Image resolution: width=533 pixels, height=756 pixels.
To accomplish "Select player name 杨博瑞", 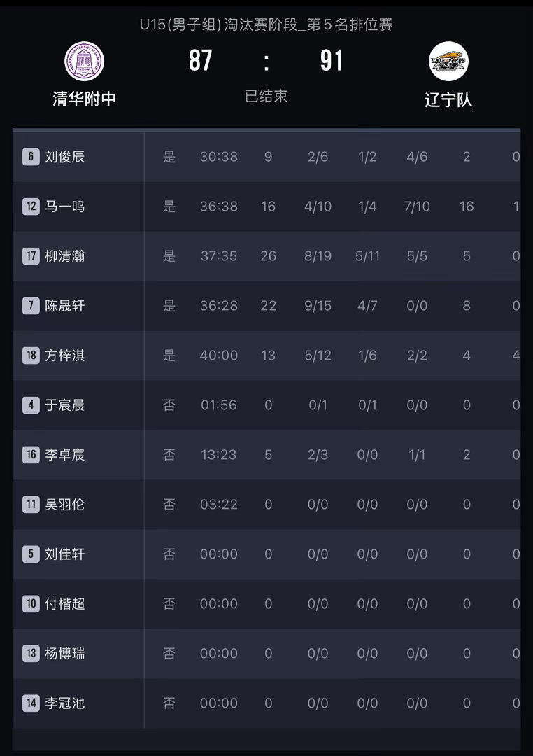I will [64, 653].
